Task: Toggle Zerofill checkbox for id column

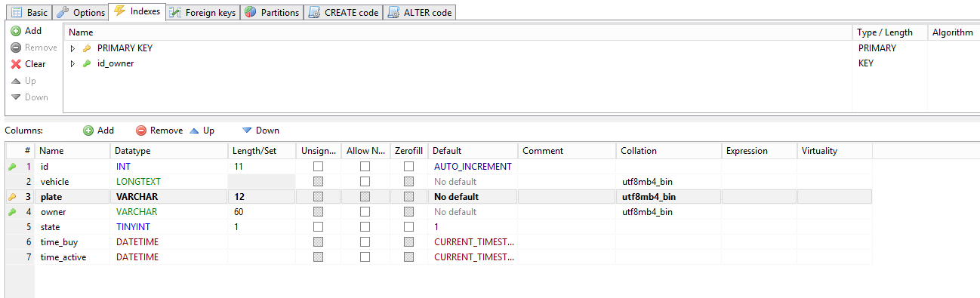Action: pos(408,167)
